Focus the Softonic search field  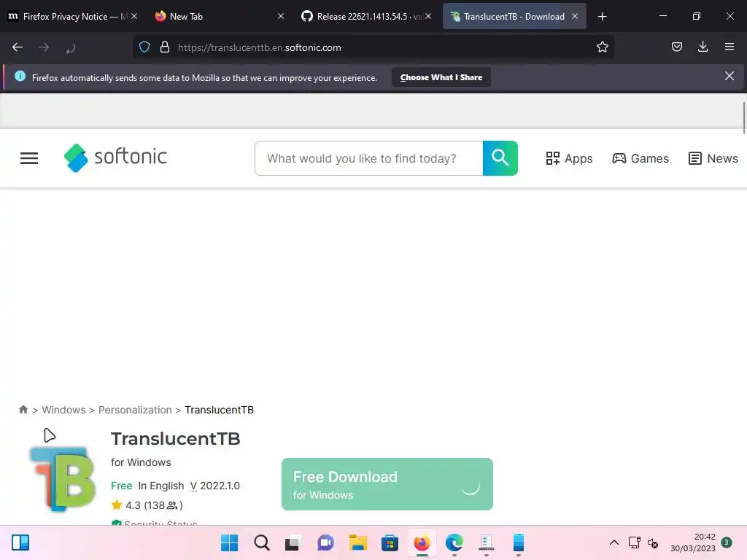(368, 158)
